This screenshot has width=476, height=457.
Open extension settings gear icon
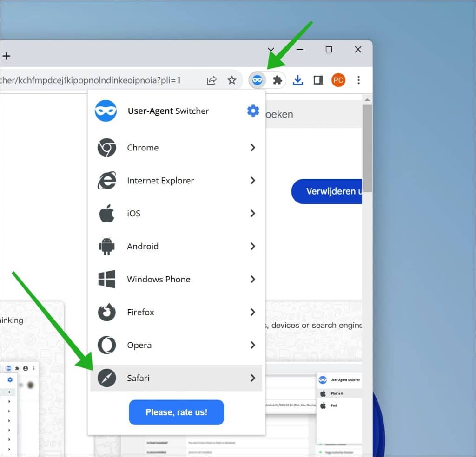click(253, 111)
